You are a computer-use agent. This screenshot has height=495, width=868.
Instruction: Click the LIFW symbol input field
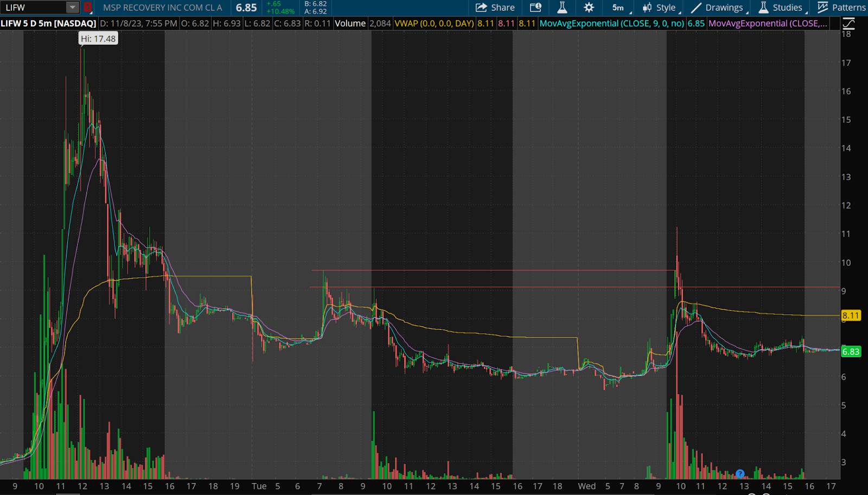pyautogui.click(x=34, y=8)
